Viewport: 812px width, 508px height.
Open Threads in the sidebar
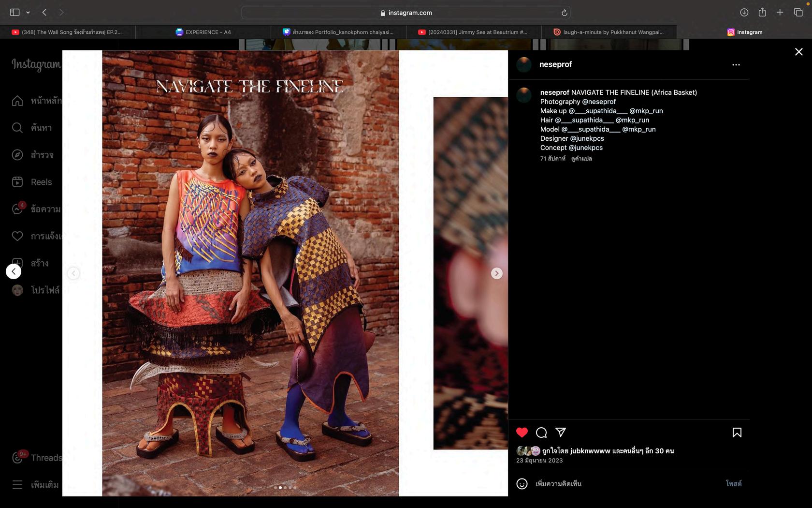tap(37, 458)
